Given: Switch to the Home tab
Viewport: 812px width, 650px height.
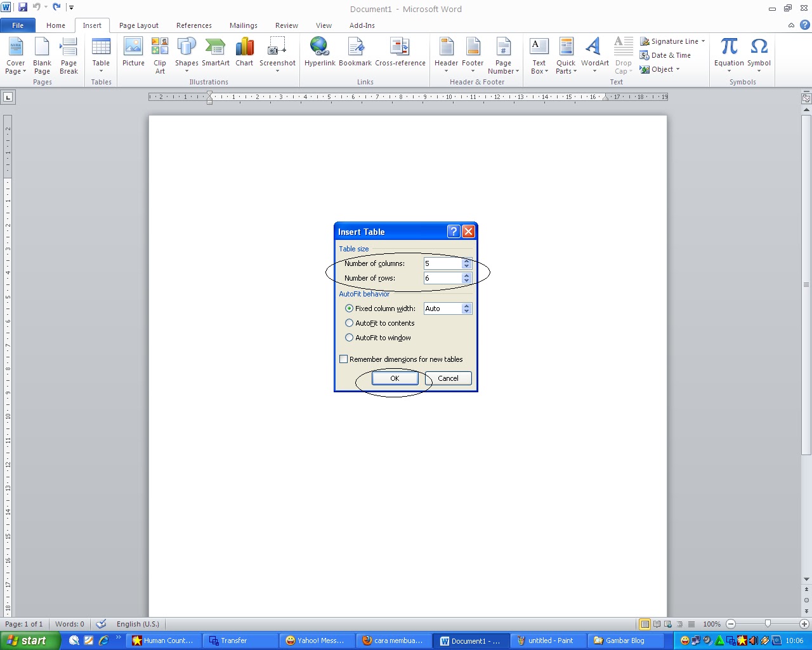Looking at the screenshot, I should [56, 25].
